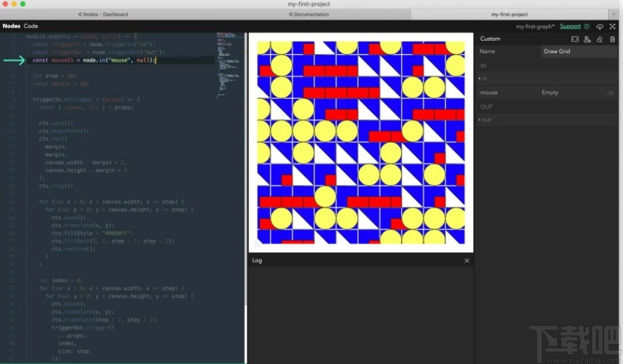This screenshot has height=364, width=623.
Task: Click the mouse parameter label
Action: [489, 93]
